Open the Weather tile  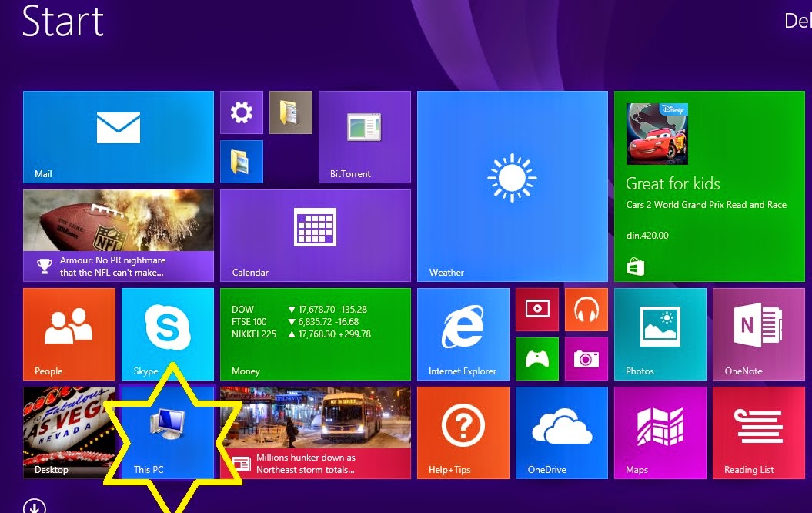512,186
